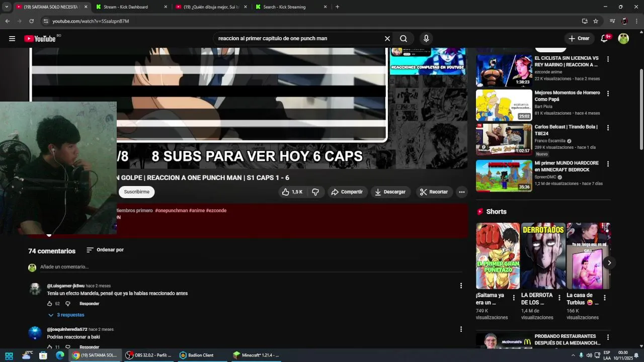The width and height of the screenshot is (644, 362).
Task: Switch to Minecraft 1.21.4 in the taskbar
Action: (x=256, y=355)
